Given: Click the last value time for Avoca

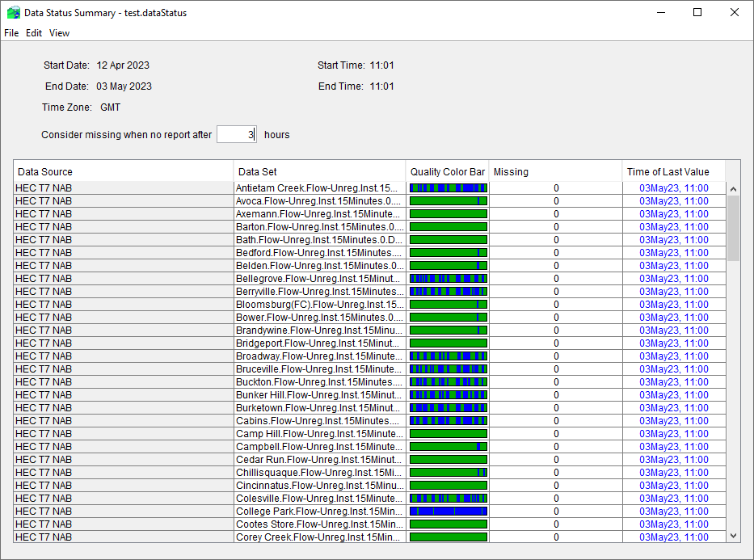Looking at the screenshot, I should click(x=673, y=201).
